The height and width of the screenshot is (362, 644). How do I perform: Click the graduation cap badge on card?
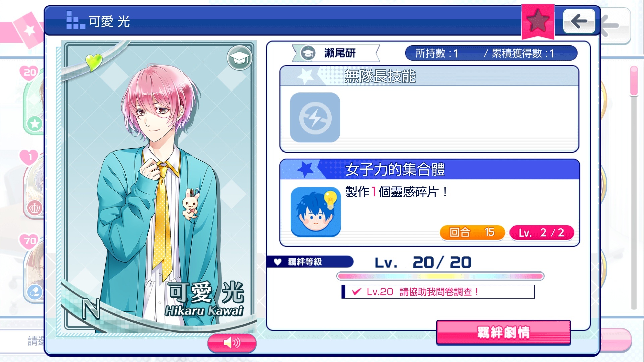(x=239, y=58)
